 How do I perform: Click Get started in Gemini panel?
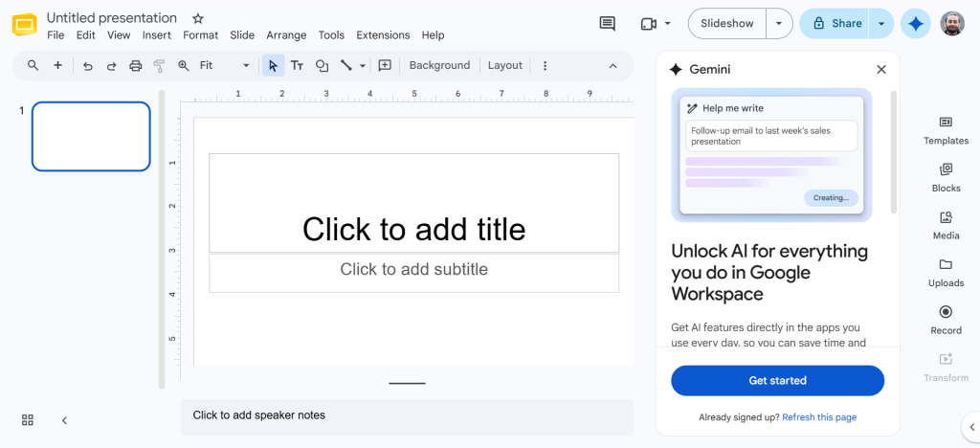click(x=777, y=381)
